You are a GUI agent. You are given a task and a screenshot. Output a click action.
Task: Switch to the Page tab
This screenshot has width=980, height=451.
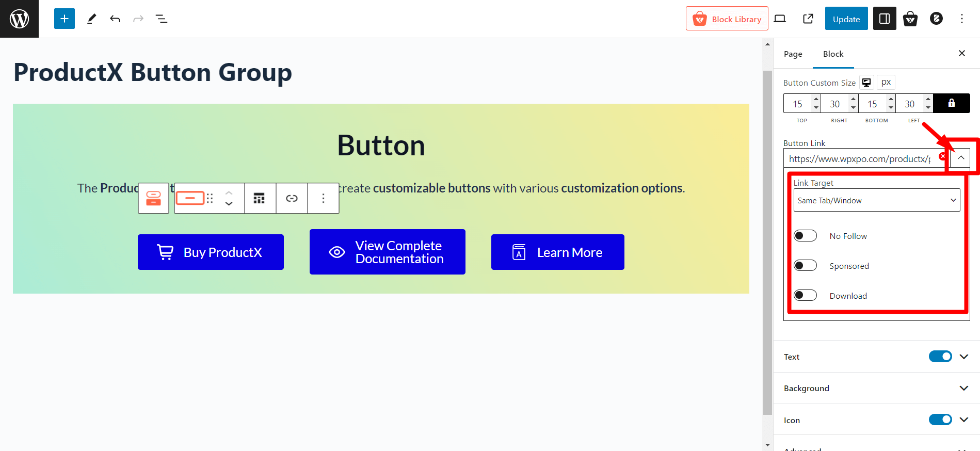tap(793, 54)
